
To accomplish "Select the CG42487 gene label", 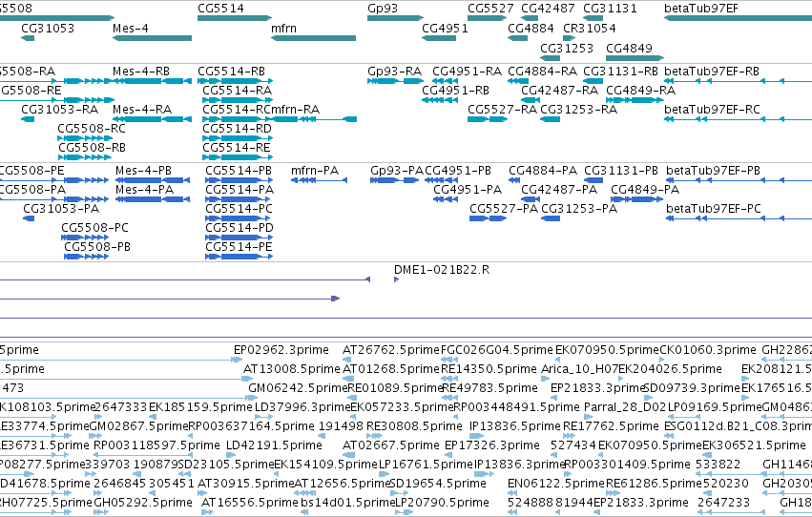I will tap(548, 9).
